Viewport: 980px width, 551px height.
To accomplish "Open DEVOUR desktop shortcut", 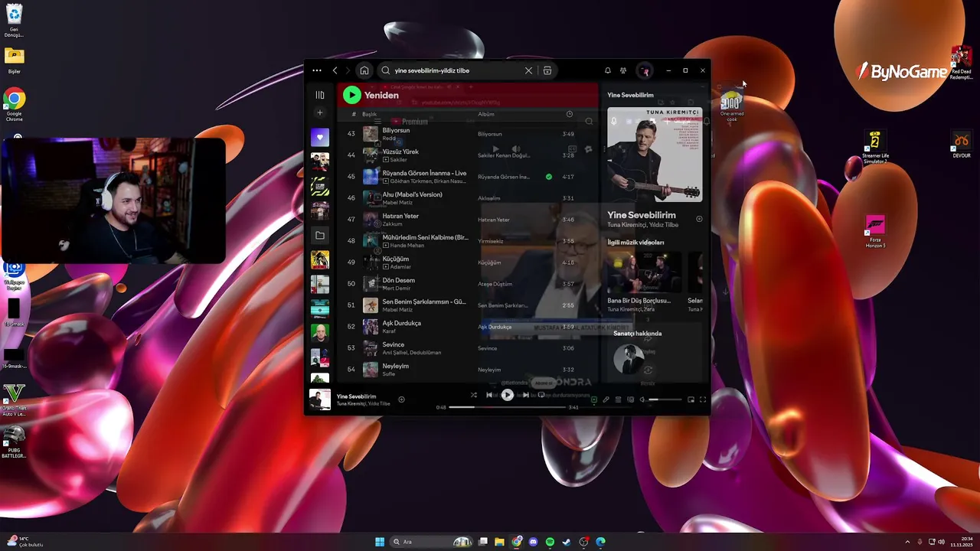I will (962, 144).
